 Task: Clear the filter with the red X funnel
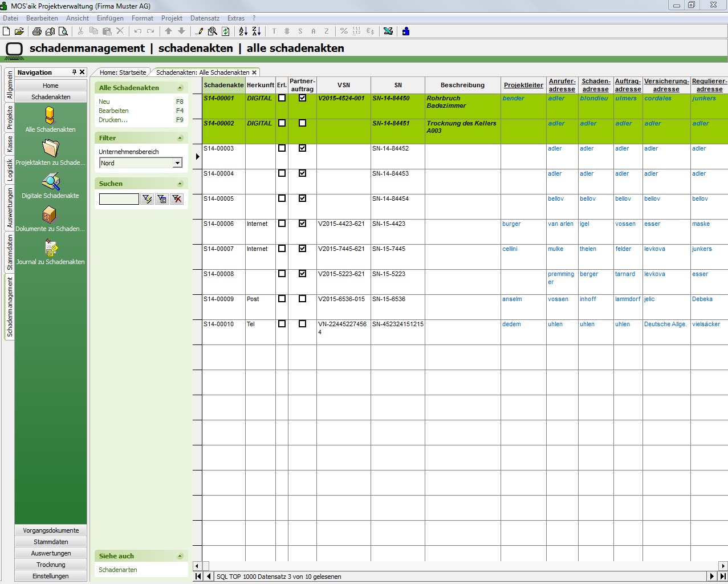pos(177,199)
